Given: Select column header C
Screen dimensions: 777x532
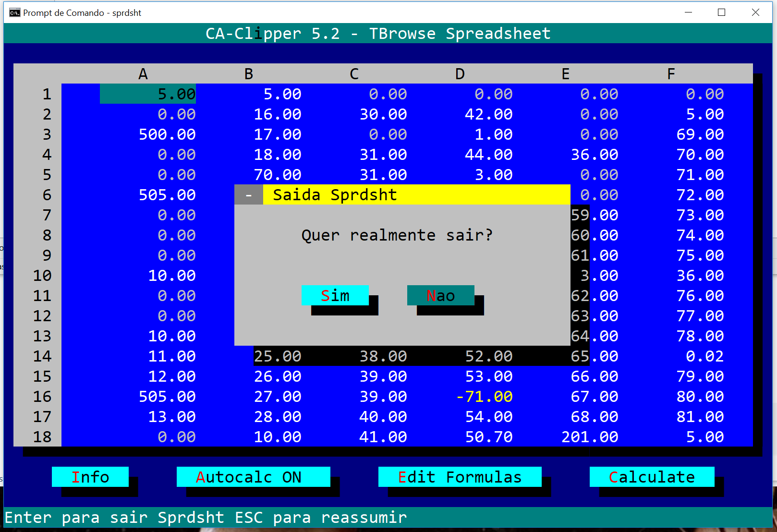Looking at the screenshot, I should [x=354, y=74].
